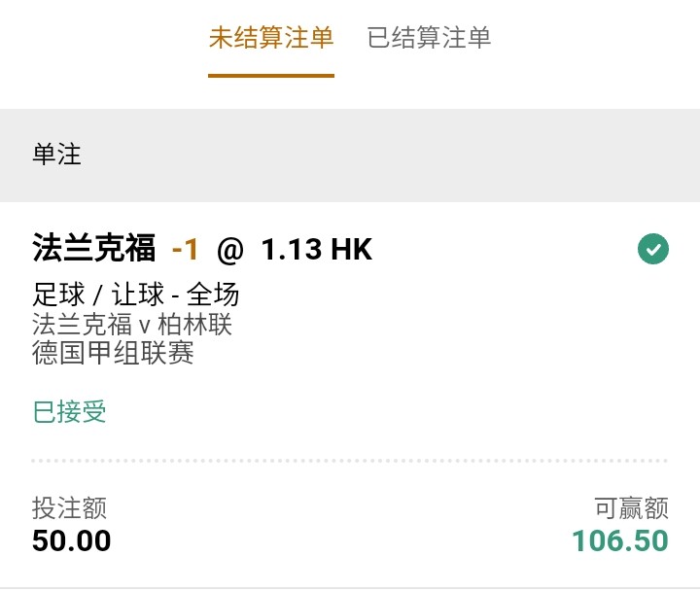Click the orange underline beneath active tab

[271, 75]
